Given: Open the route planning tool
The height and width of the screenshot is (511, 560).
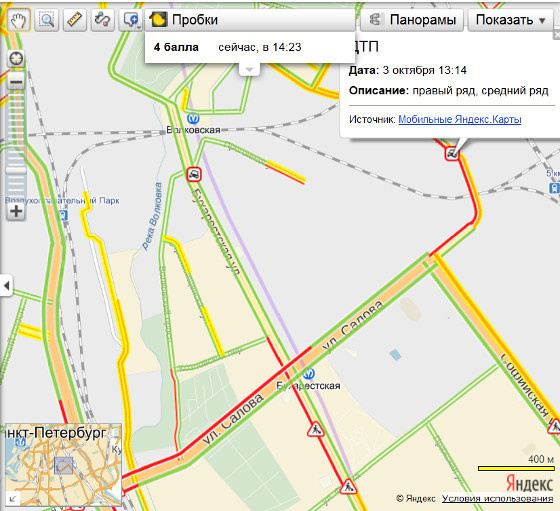Looking at the screenshot, I should point(103,20).
